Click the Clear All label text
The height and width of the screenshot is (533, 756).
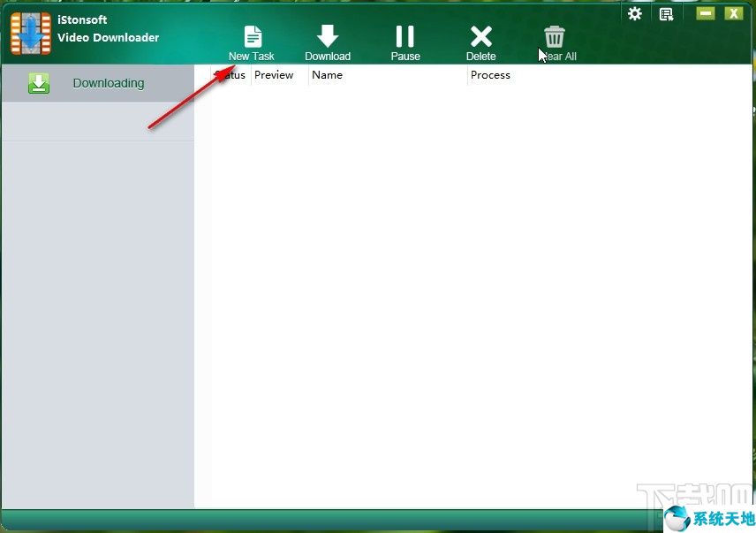[x=558, y=55]
